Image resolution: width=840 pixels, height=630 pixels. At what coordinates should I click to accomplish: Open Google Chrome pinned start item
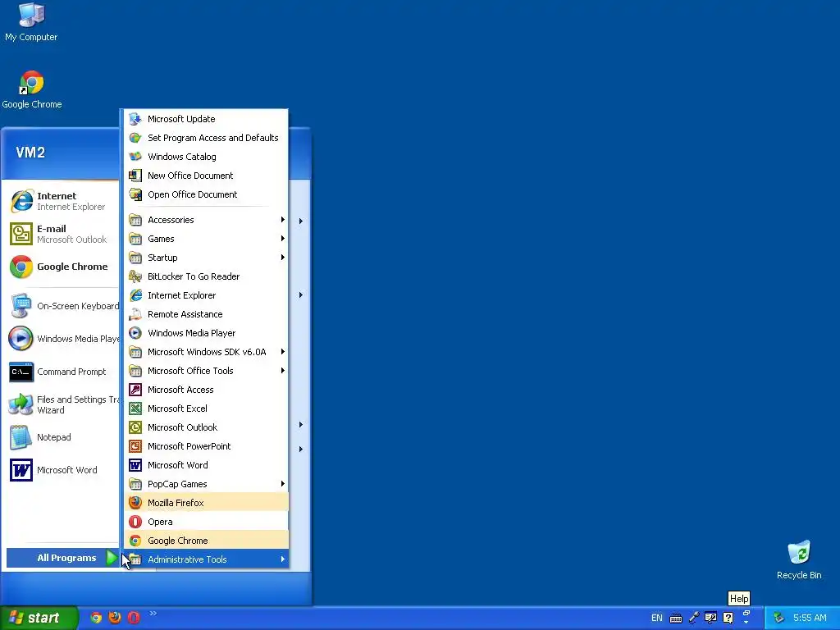(63, 267)
